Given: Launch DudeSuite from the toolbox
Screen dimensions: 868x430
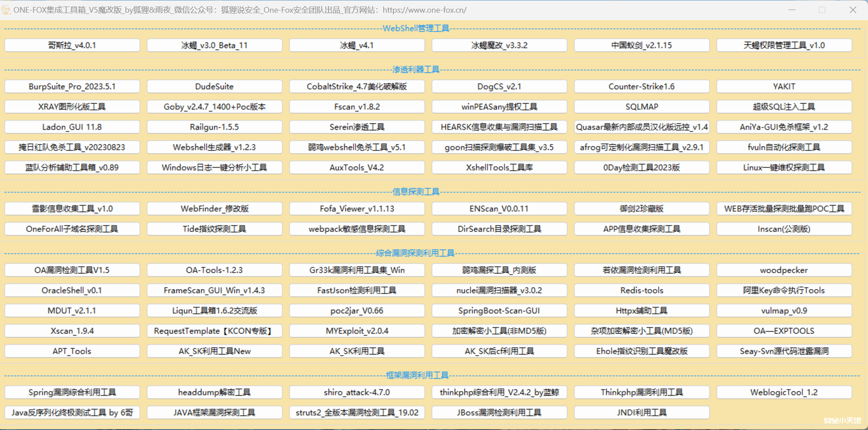Looking at the screenshot, I should click(x=214, y=86).
